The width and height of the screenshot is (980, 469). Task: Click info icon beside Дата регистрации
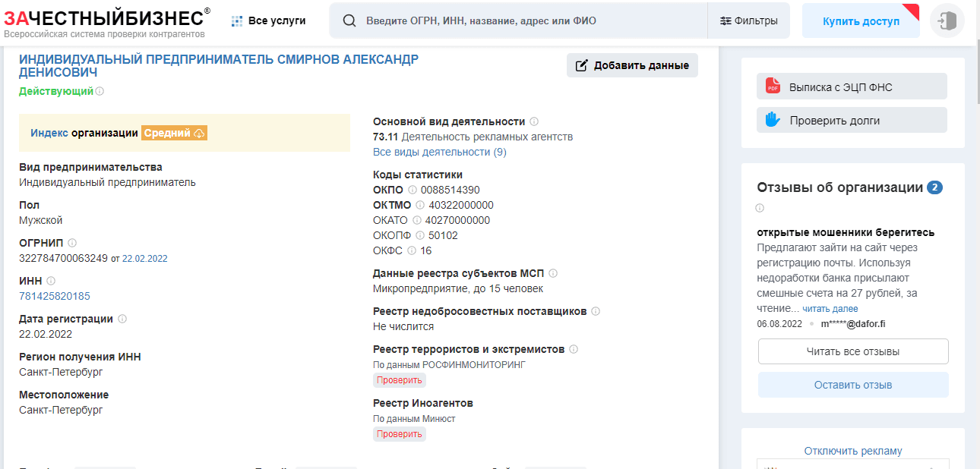pyautogui.click(x=122, y=319)
